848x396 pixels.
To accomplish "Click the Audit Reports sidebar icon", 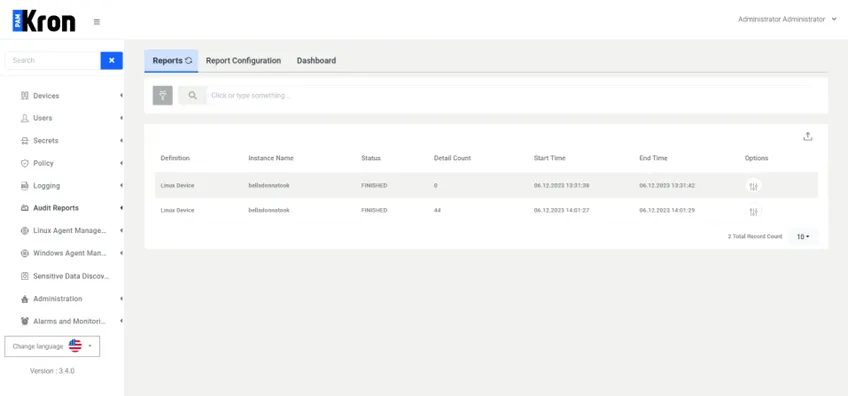I will tap(24, 208).
